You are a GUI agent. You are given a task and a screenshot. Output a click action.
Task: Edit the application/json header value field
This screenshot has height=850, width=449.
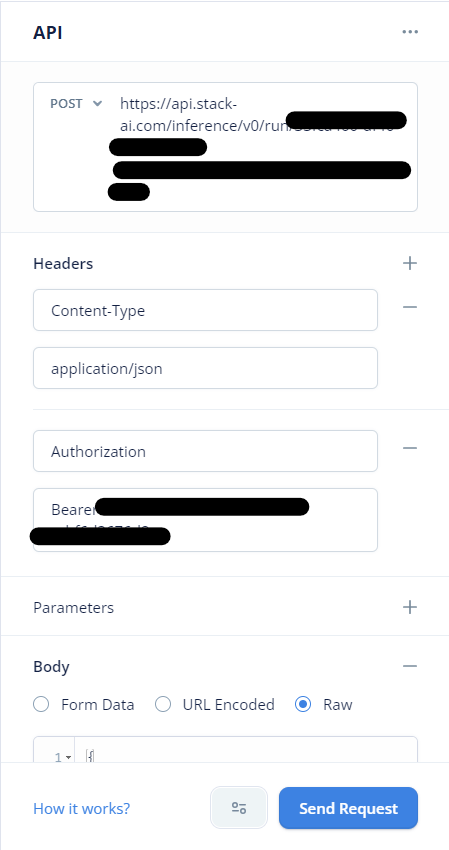coord(206,368)
